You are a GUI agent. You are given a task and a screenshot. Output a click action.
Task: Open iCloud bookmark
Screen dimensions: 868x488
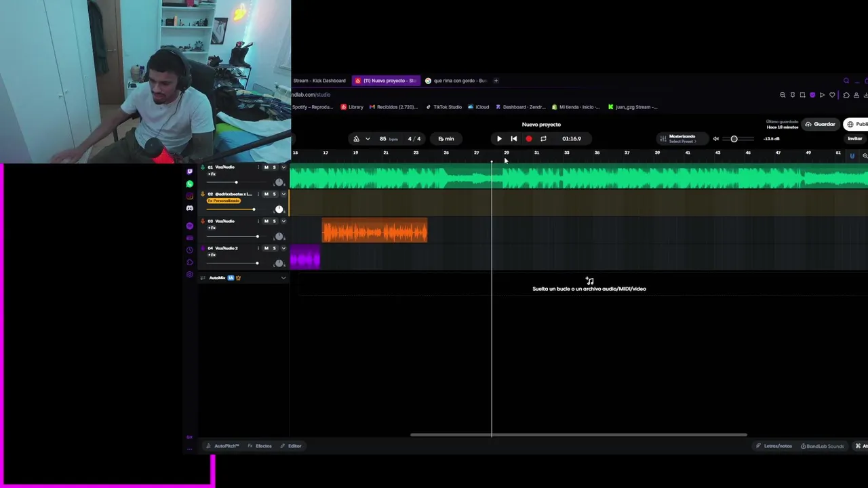[x=479, y=107]
